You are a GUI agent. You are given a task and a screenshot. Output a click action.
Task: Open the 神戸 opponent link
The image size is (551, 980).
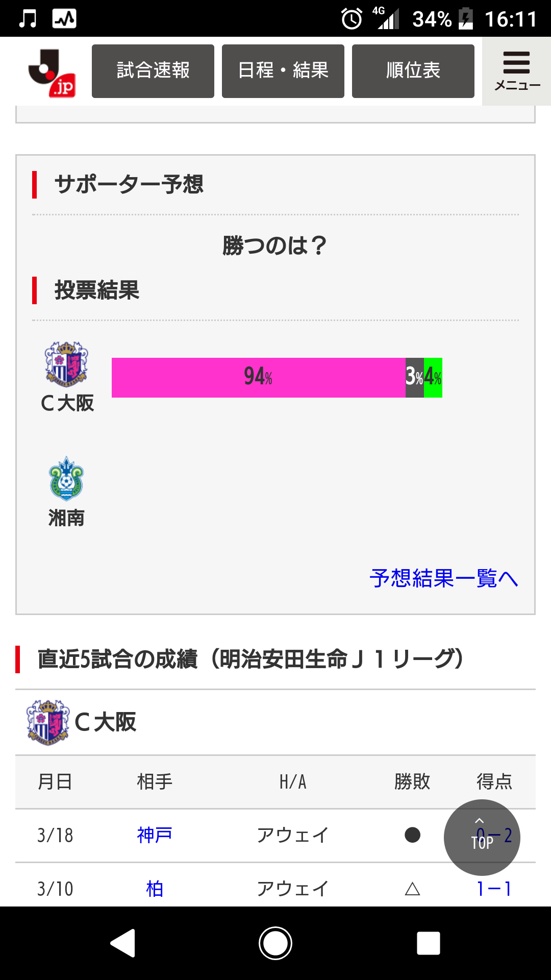[x=155, y=836]
